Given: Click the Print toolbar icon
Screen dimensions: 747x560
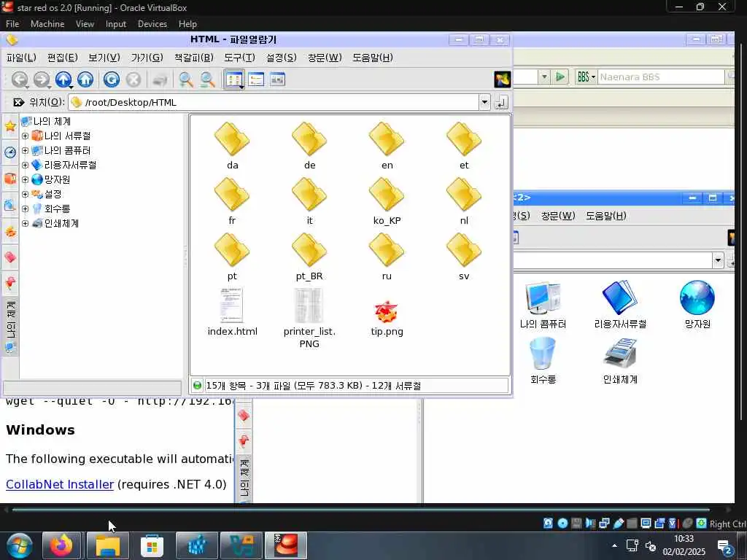Looking at the screenshot, I should click(x=160, y=80).
